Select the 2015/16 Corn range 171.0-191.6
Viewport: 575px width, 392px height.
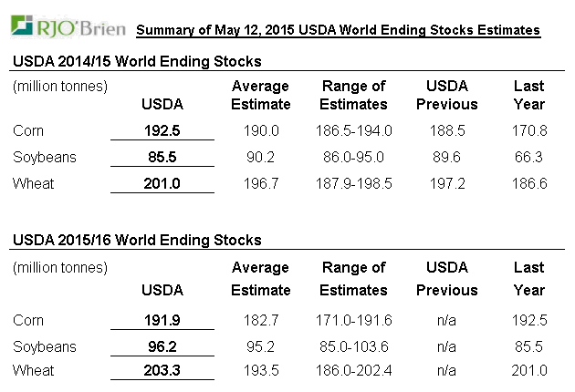coord(354,321)
